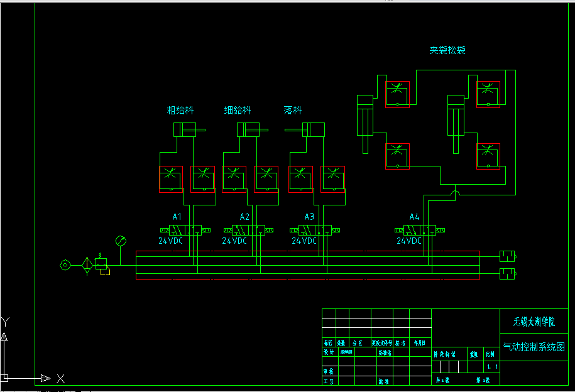Select left throttle valve under 细给料 cylinder
Viewport: 575px width, 392px height.
(x=234, y=179)
